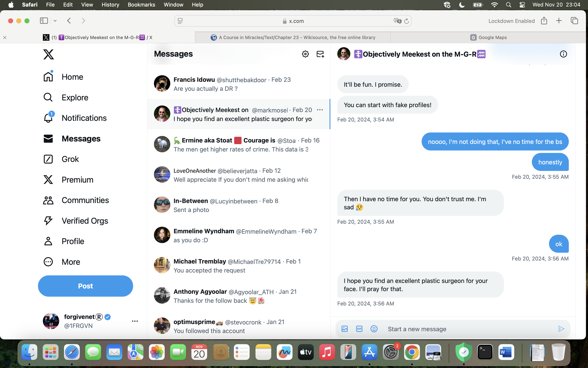Open Anthony Agyoolar conversation
Image resolution: width=588 pixels, height=368 pixels.
click(x=239, y=296)
